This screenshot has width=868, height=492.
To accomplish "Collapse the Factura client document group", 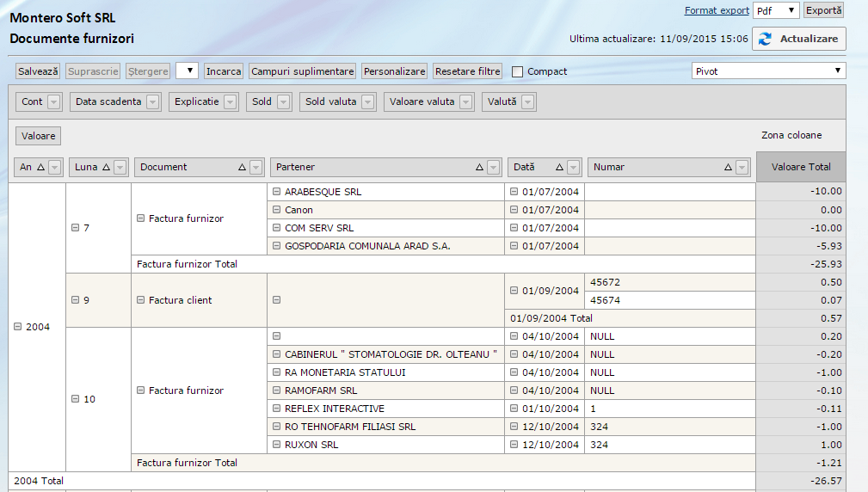I will [x=140, y=300].
